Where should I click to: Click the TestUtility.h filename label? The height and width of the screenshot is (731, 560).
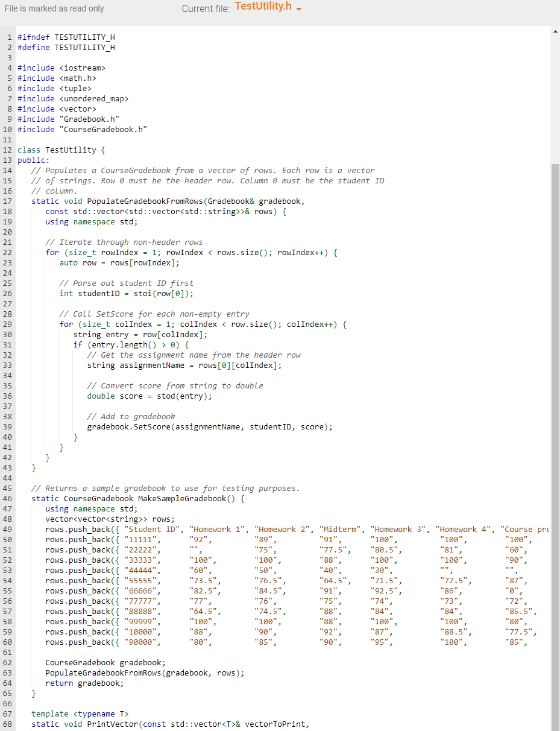coord(263,8)
